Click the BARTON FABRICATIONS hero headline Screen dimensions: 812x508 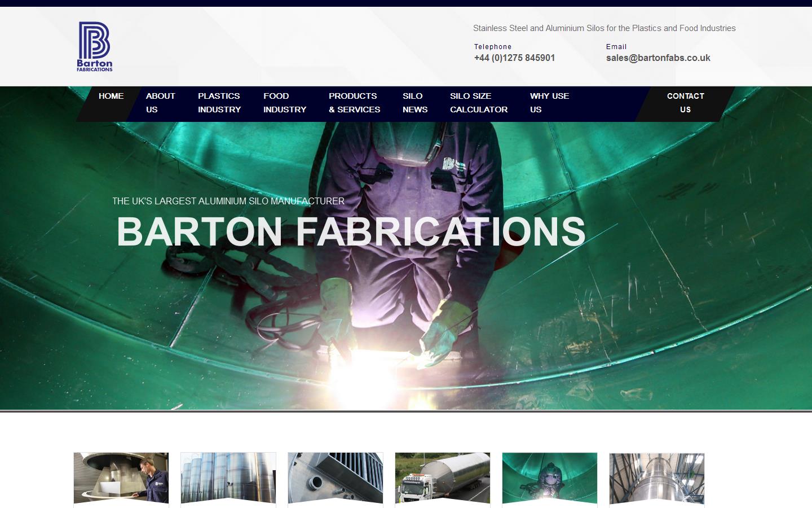pyautogui.click(x=351, y=230)
